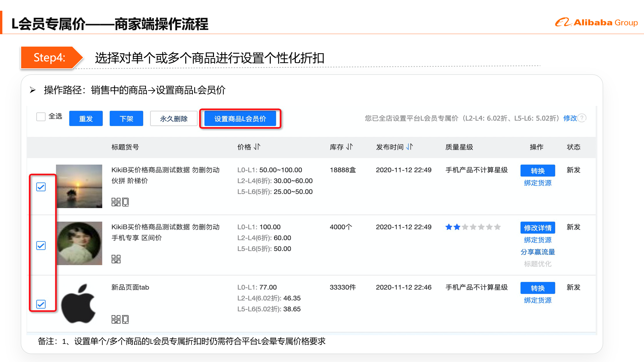Sort by publish time arrow icon

point(410,147)
